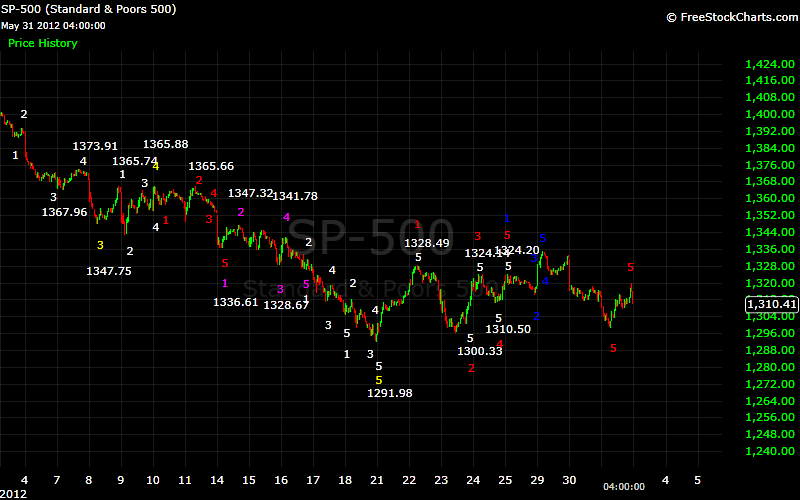The image size is (800, 500).
Task: Click the yellow wave label 5
Action: 379,380
